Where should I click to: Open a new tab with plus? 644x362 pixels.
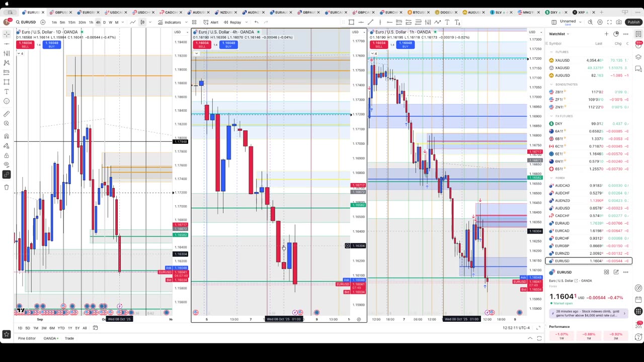[601, 12]
